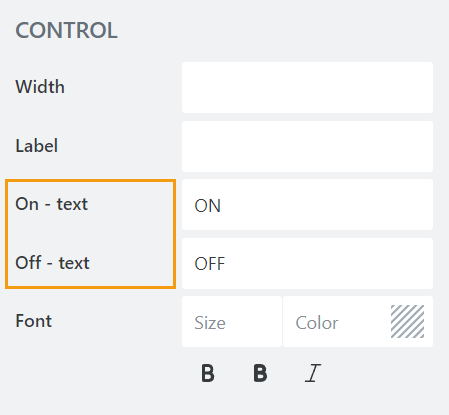
Task: Open the striped font color swatch
Action: (x=407, y=321)
